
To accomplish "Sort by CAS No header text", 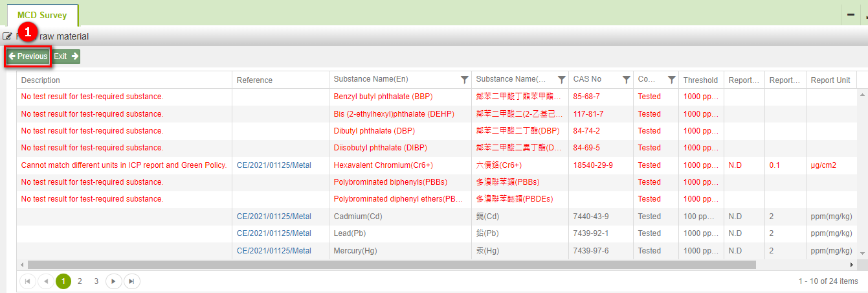I will [587, 79].
